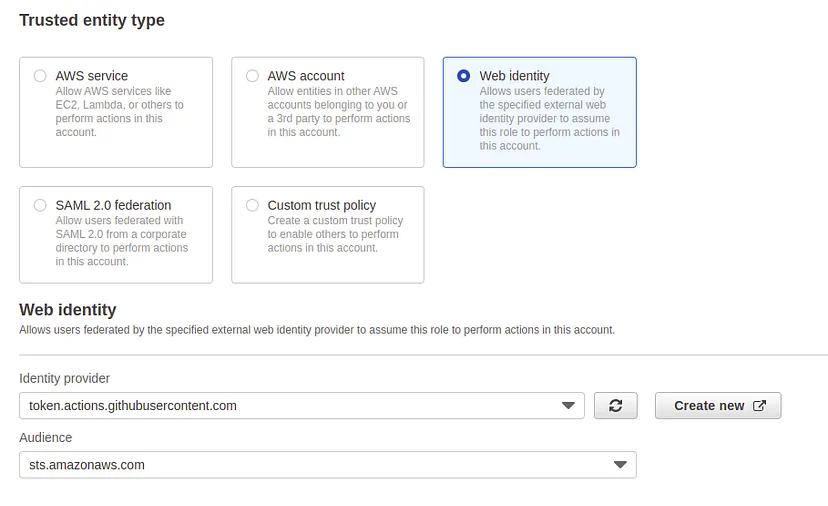Click the SAML 2.0 federation card description
828x506 pixels.
(x=121, y=241)
